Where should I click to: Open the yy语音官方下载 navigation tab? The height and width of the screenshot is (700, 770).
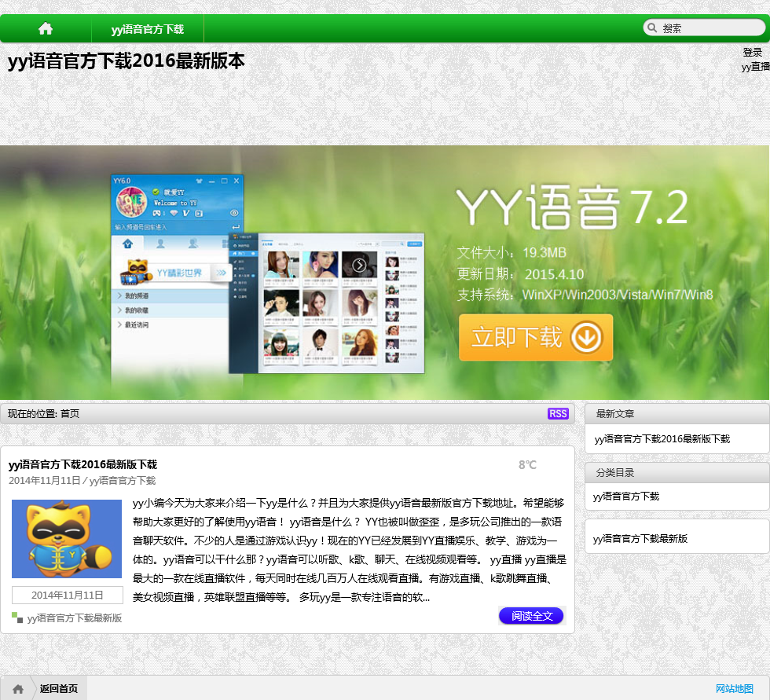pos(148,29)
